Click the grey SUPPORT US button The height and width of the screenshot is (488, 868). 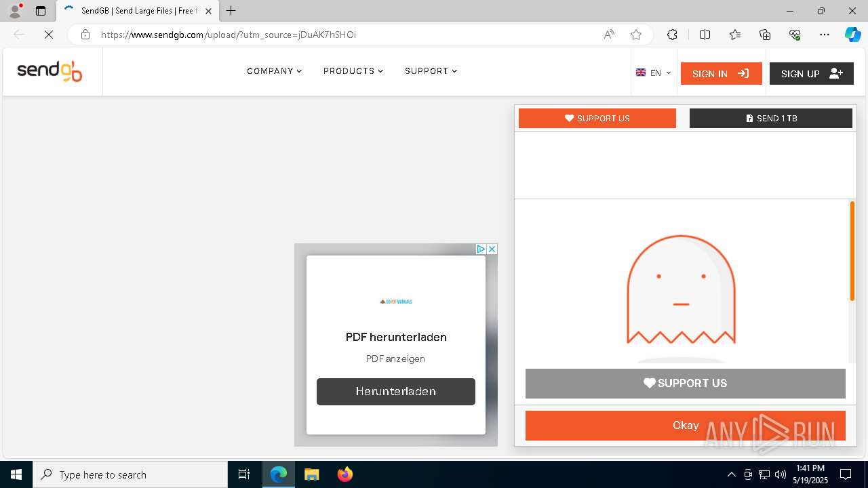coord(686,383)
